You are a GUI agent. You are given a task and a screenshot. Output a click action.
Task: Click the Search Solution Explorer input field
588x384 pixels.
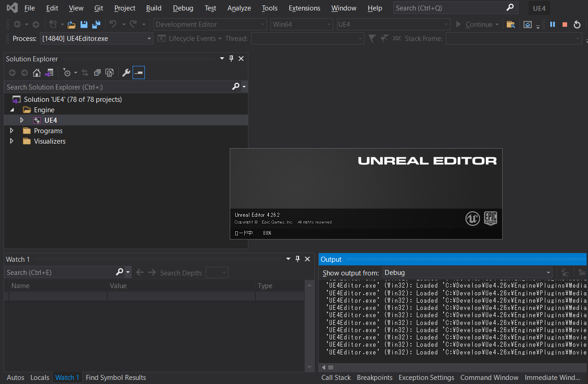point(118,87)
